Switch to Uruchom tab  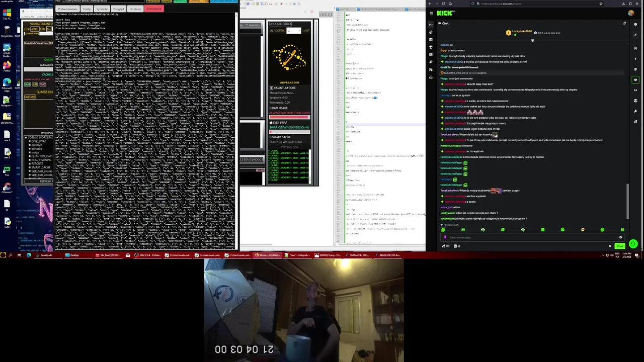tap(135, 9)
